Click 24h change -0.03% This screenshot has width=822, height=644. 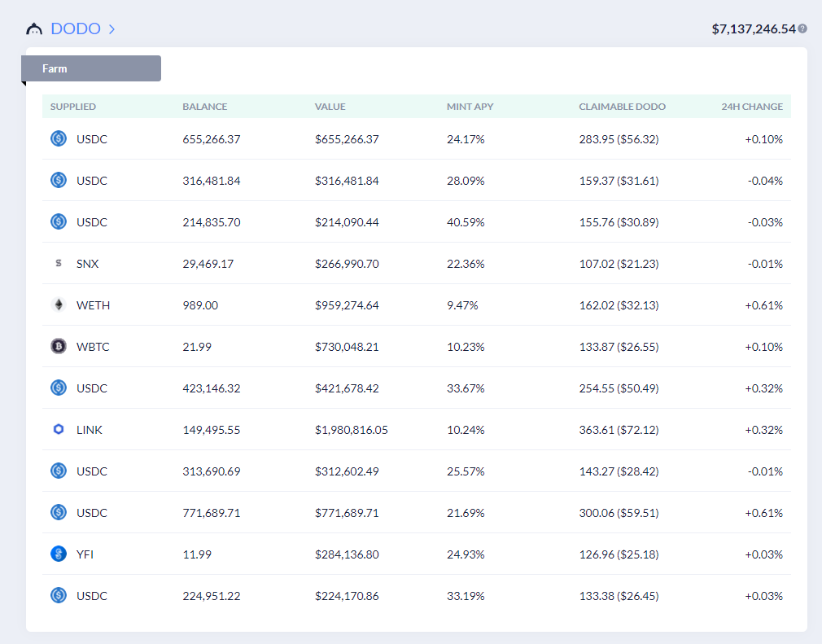click(765, 221)
